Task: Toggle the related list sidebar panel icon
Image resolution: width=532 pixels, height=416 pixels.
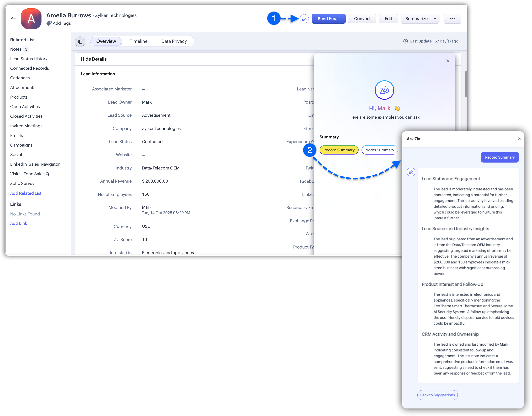Action: (x=80, y=42)
